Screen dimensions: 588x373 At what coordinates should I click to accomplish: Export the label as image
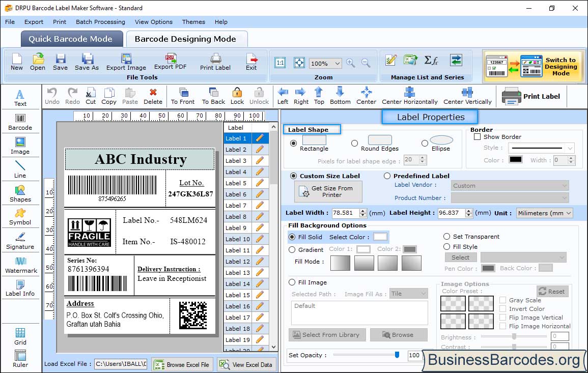pyautogui.click(x=126, y=62)
